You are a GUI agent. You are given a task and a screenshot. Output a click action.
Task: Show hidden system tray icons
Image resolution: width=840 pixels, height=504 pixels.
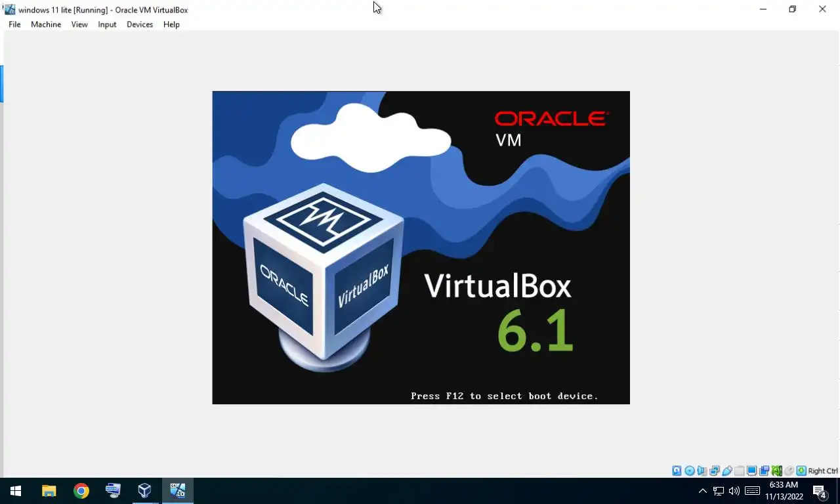point(702,491)
